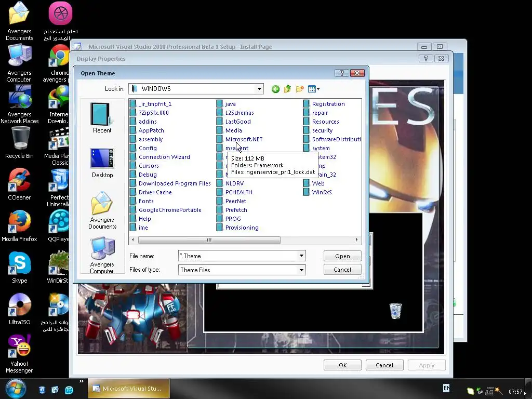Select the Provisioning folder

point(238,228)
